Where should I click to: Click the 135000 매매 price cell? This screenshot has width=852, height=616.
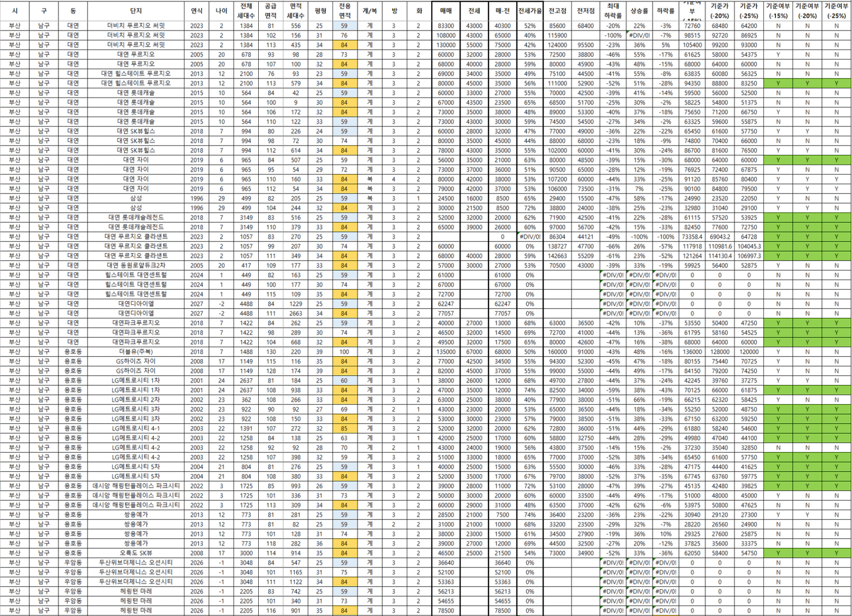pos(446,352)
